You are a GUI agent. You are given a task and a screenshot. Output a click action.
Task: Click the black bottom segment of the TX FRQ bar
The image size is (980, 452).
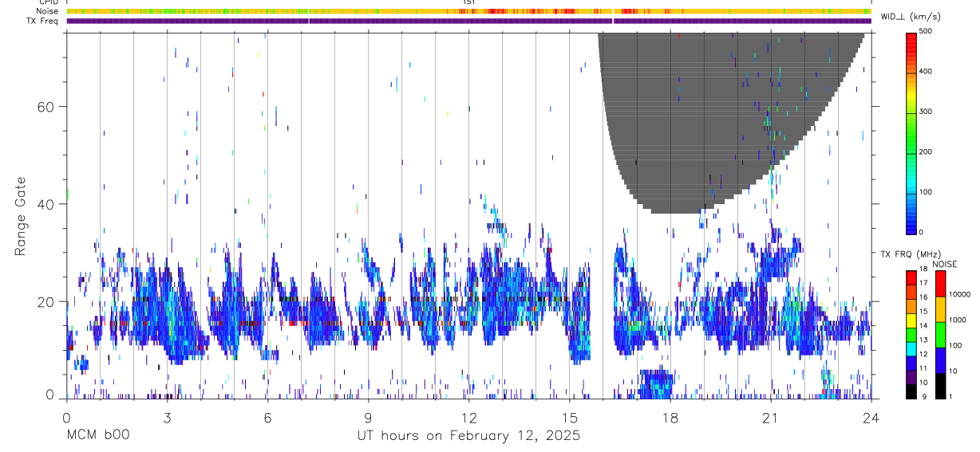click(911, 391)
